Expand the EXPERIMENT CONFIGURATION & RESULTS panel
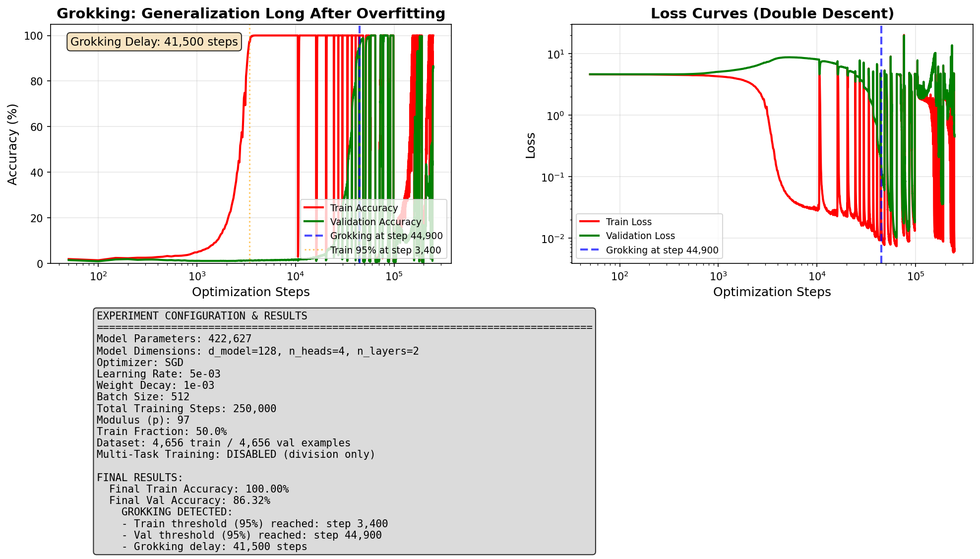The image size is (980, 559). point(202,316)
